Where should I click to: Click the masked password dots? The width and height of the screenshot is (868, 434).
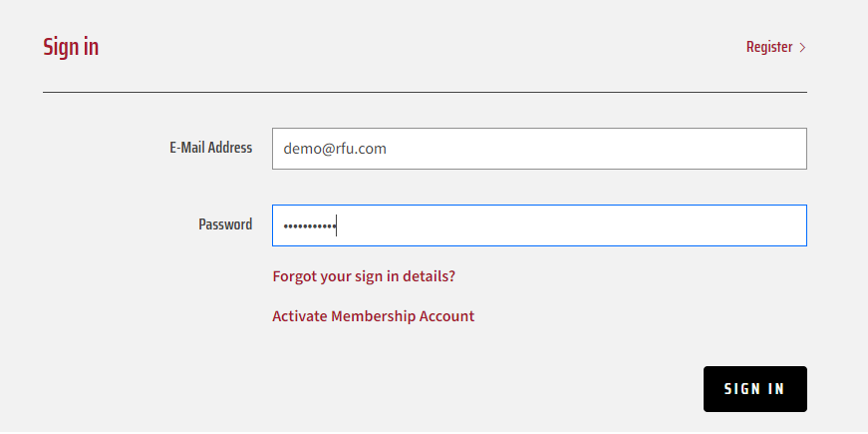click(310, 226)
